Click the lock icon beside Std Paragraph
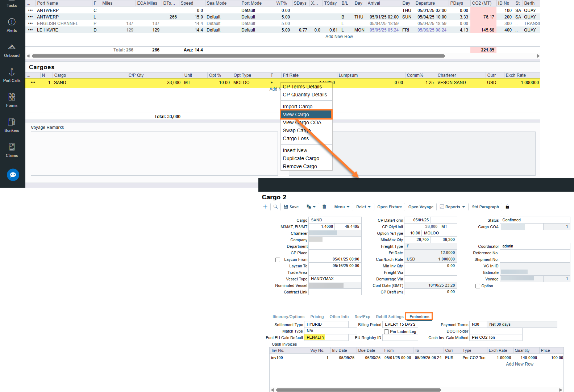The height and width of the screenshot is (392, 574). (x=507, y=207)
